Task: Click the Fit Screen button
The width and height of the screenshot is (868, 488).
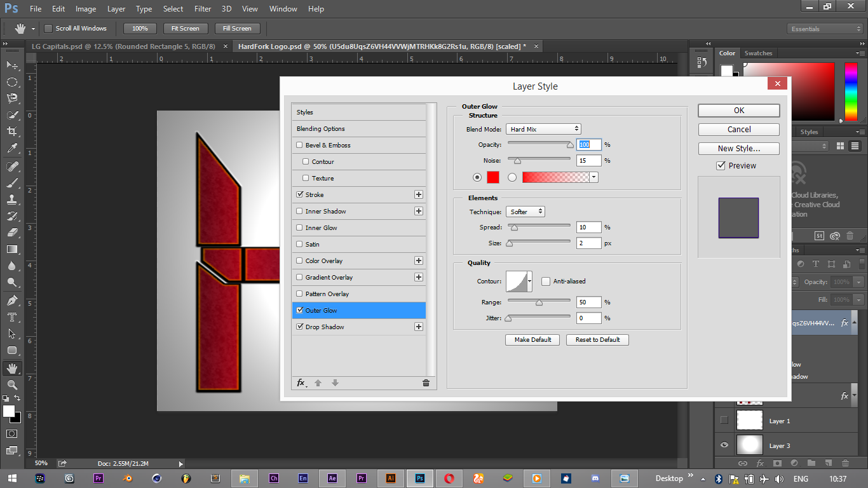Action: point(186,29)
